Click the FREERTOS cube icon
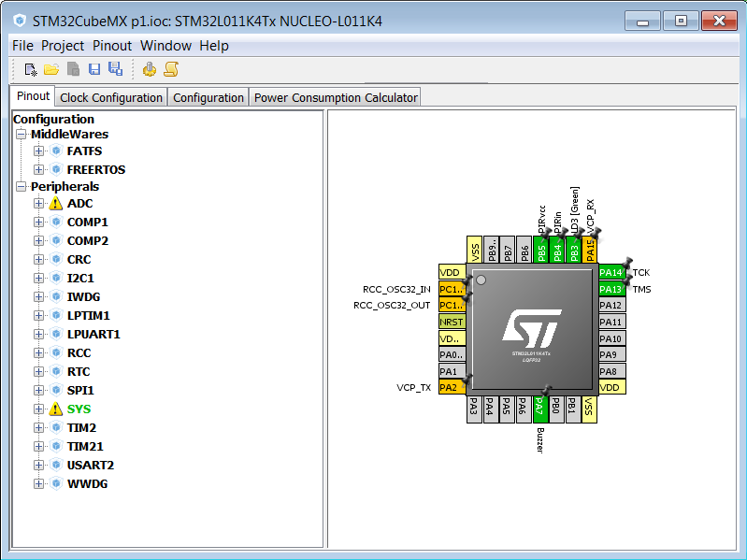747x560 pixels. (x=56, y=169)
